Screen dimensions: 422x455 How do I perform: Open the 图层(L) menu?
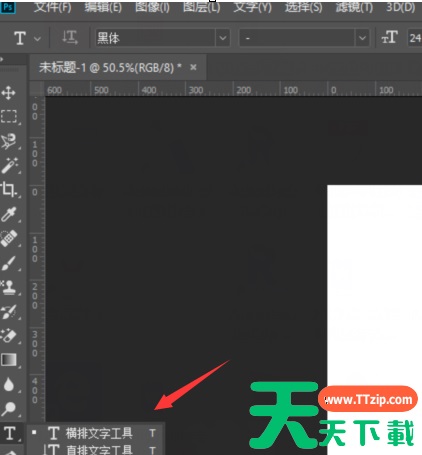point(201,7)
